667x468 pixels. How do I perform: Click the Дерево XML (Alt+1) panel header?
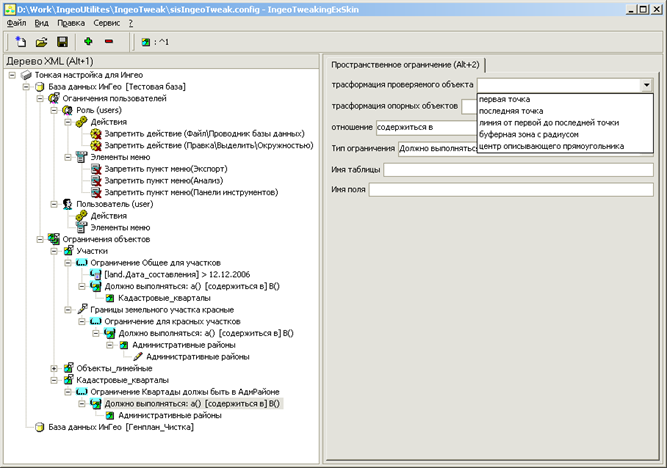(161, 61)
